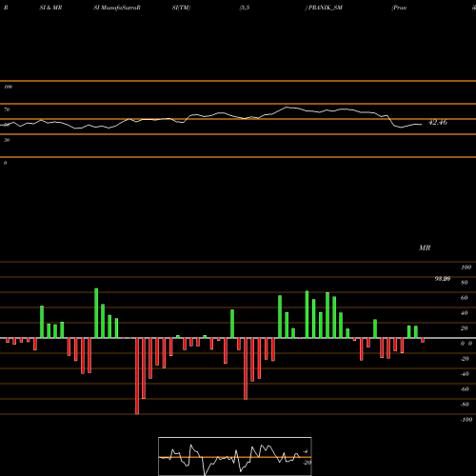Click the RSI 100 level label on left
This screenshot has width=476, height=476.
point(8,87)
